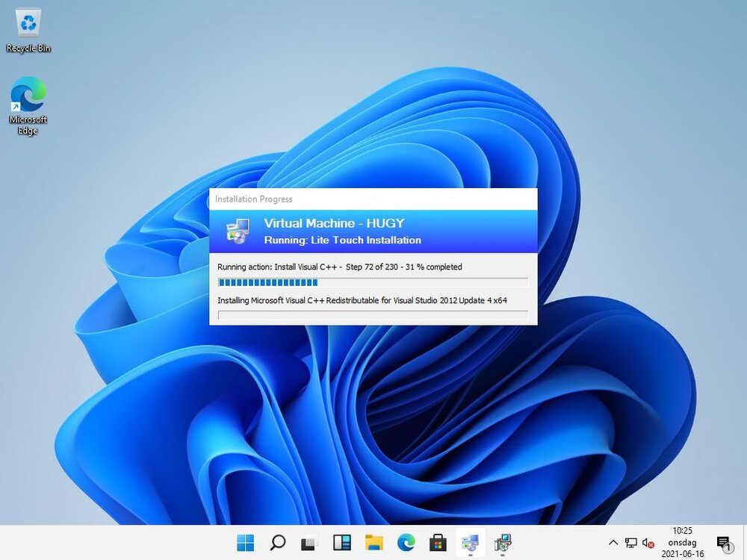Open the clock showing 10:25
The width and height of the screenshot is (747, 560).
[682, 542]
